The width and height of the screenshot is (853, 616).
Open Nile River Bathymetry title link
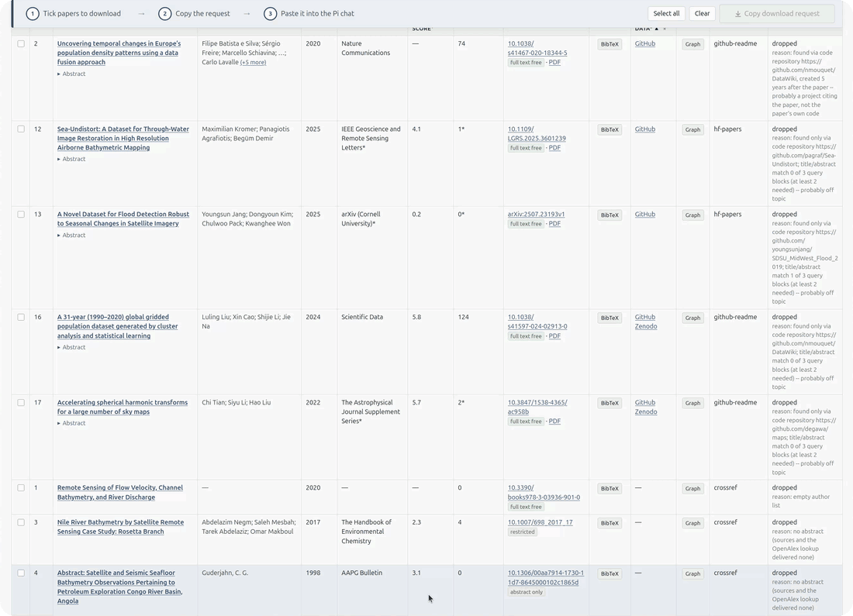pyautogui.click(x=120, y=527)
